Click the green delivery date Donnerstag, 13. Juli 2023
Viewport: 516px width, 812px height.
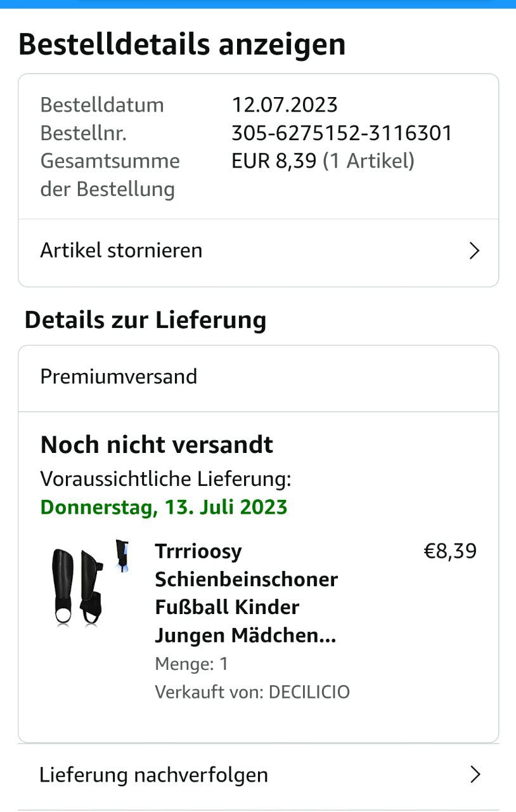pyautogui.click(x=164, y=507)
